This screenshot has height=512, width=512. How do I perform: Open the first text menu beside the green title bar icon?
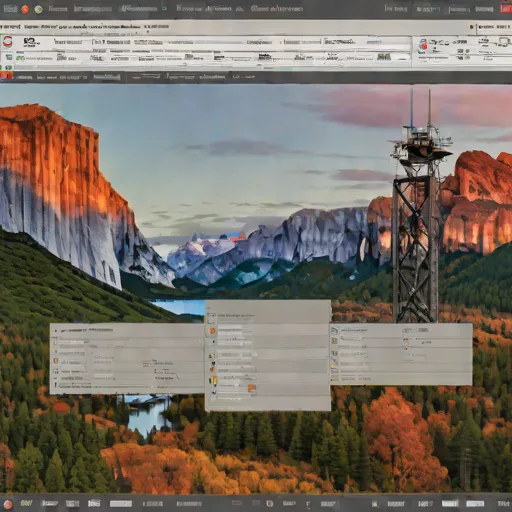point(58,9)
